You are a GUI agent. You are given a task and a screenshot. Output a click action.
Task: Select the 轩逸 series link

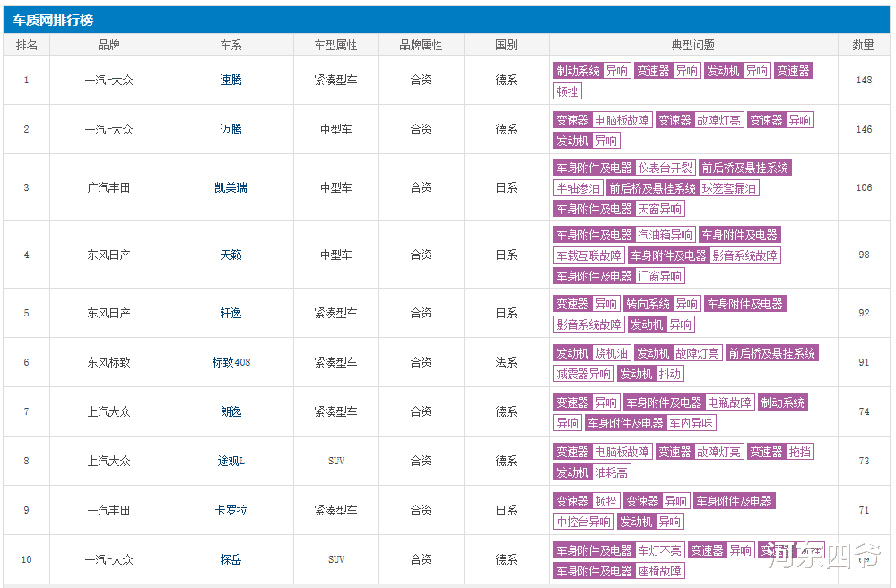coord(231,313)
